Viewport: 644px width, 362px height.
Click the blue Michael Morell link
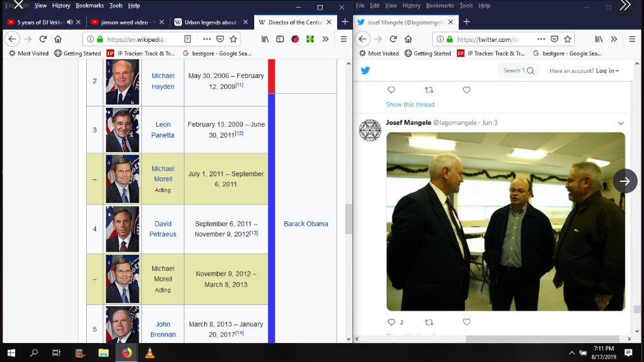163,174
